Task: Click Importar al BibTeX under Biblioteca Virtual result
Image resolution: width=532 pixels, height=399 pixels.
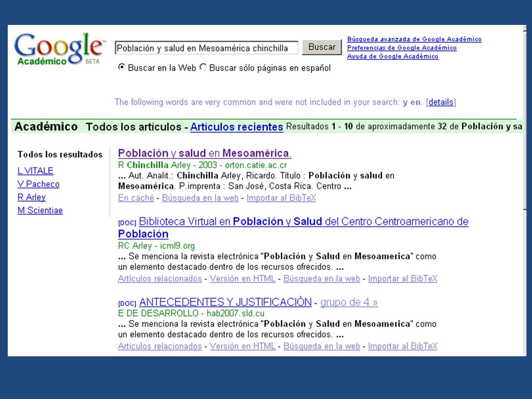Action: (x=402, y=279)
